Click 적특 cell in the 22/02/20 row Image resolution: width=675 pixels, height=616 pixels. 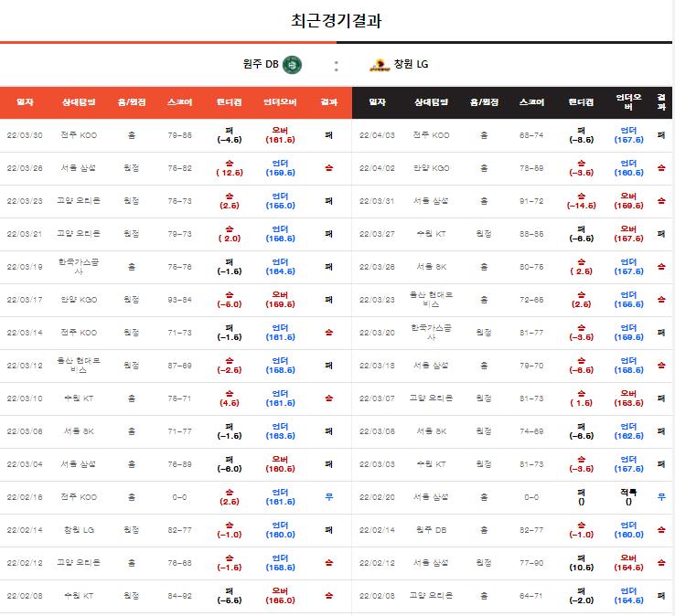click(x=628, y=497)
